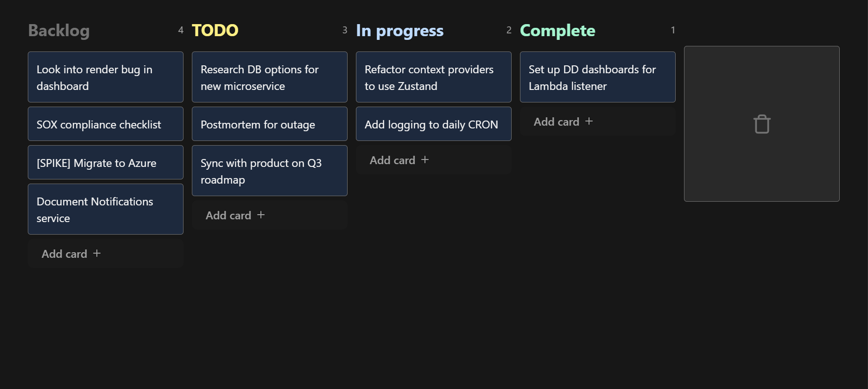The width and height of the screenshot is (868, 389).
Task: Select the TODO column header
Action: (x=215, y=30)
